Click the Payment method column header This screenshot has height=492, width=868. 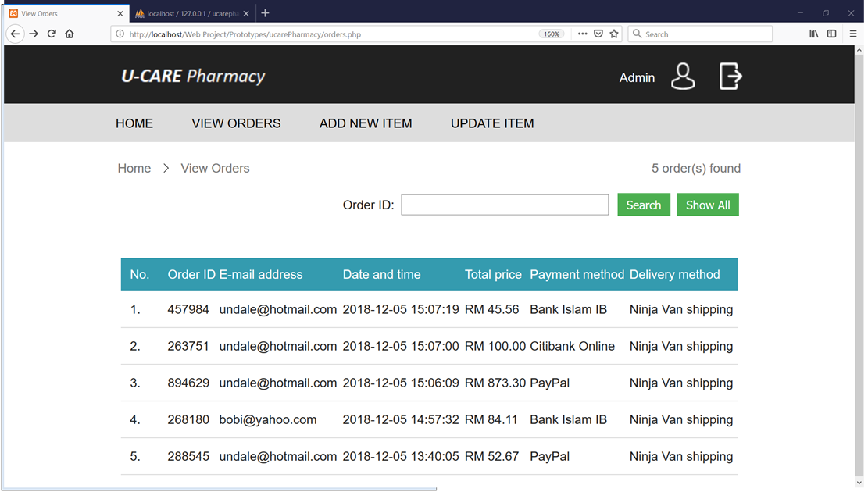tap(577, 274)
